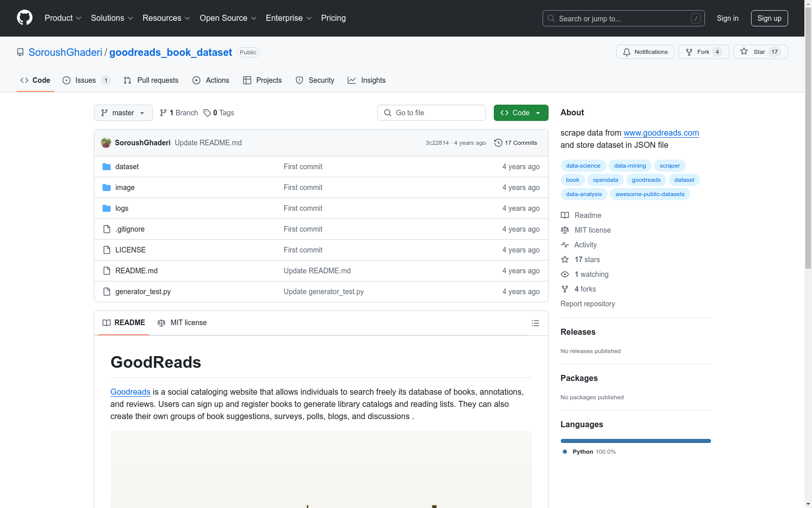The image size is (812, 508).
Task: Click the GitHub logo icon
Action: coord(24,18)
